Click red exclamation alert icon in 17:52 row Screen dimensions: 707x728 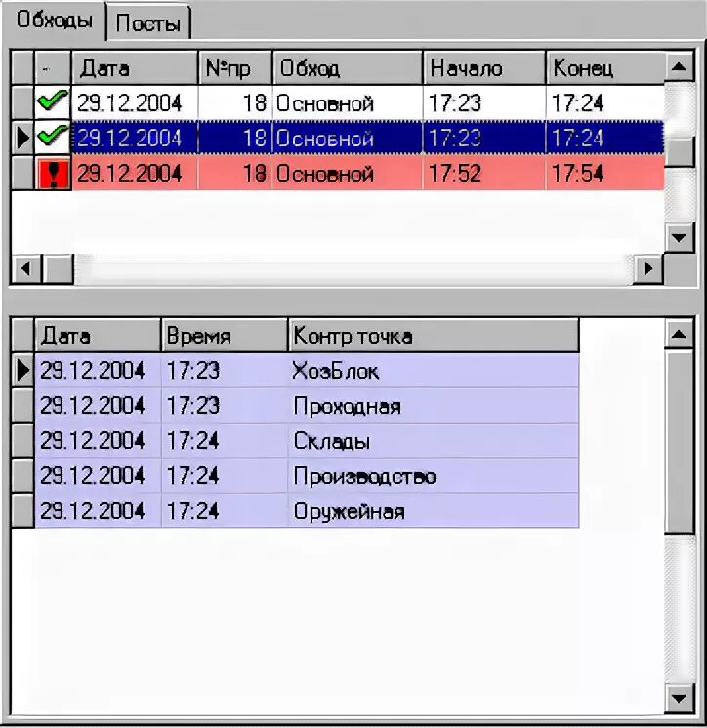53,173
